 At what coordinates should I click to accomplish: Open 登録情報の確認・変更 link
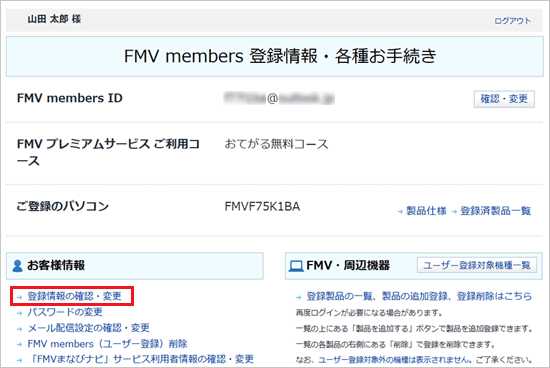click(x=74, y=296)
